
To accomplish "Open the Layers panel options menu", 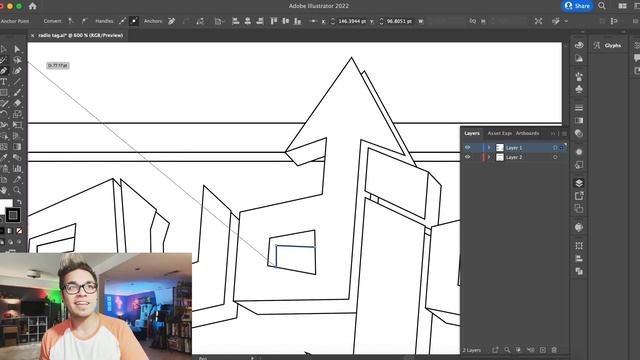I will 564,133.
